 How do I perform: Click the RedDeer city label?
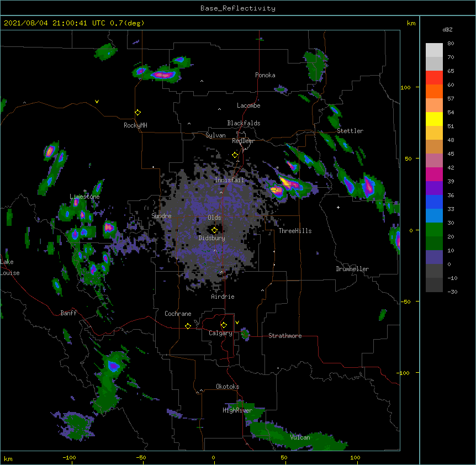[x=243, y=141]
